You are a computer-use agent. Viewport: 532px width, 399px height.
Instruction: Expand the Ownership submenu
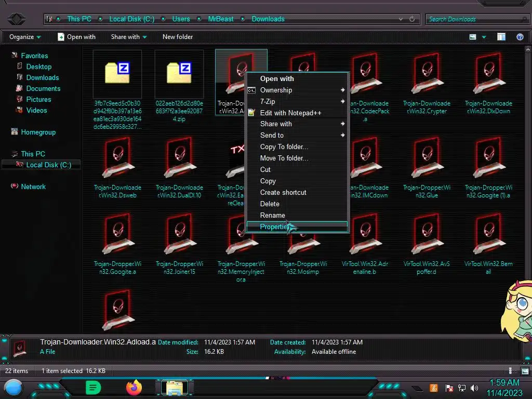click(x=297, y=90)
